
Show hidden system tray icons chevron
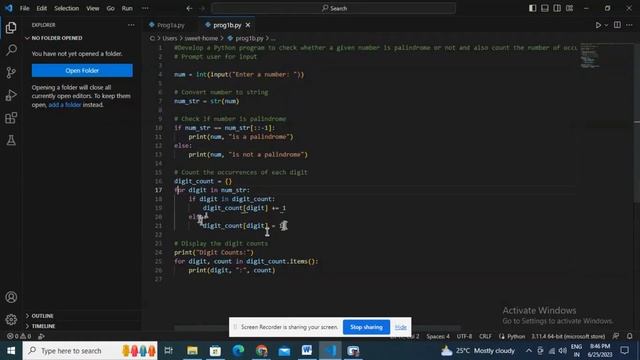529,351
